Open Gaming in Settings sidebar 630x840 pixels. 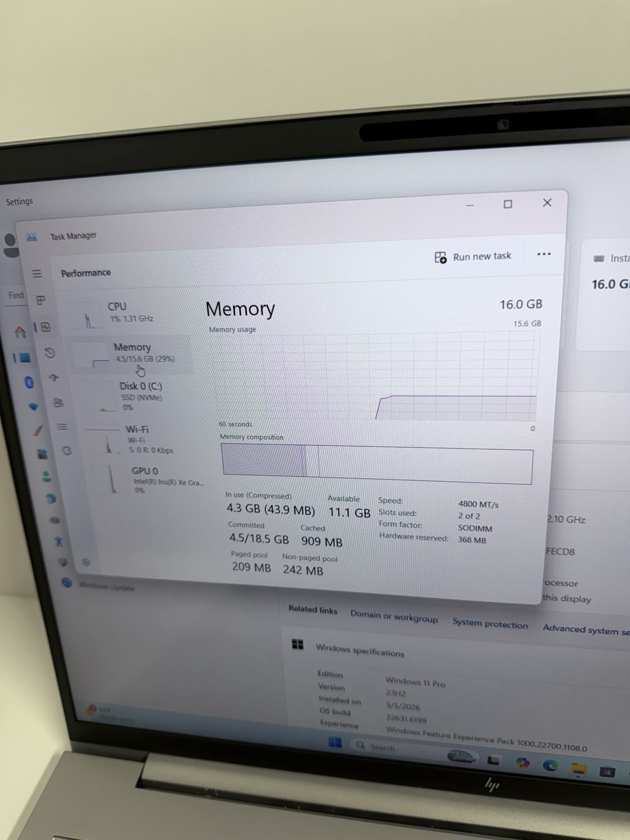click(55, 520)
